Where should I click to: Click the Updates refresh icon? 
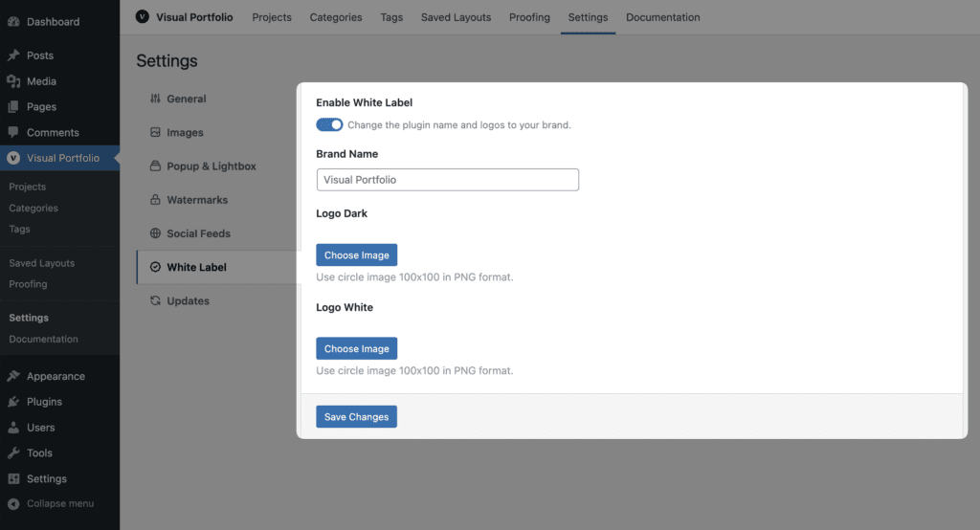click(155, 300)
